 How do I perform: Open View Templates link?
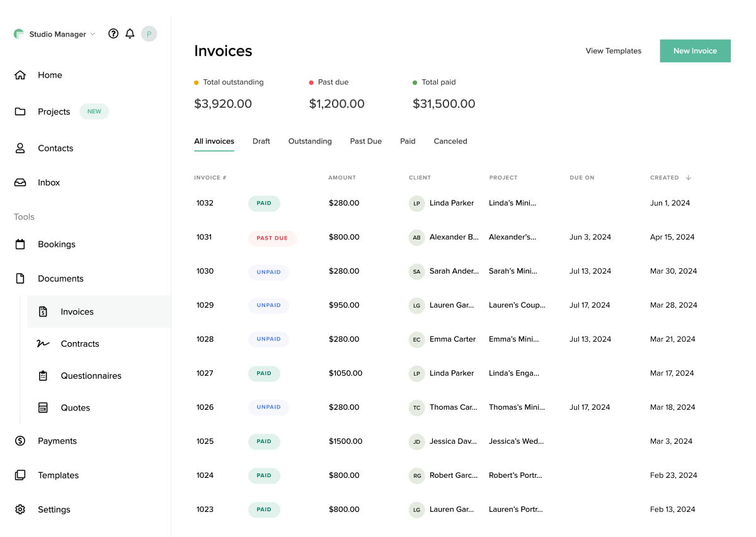click(614, 51)
